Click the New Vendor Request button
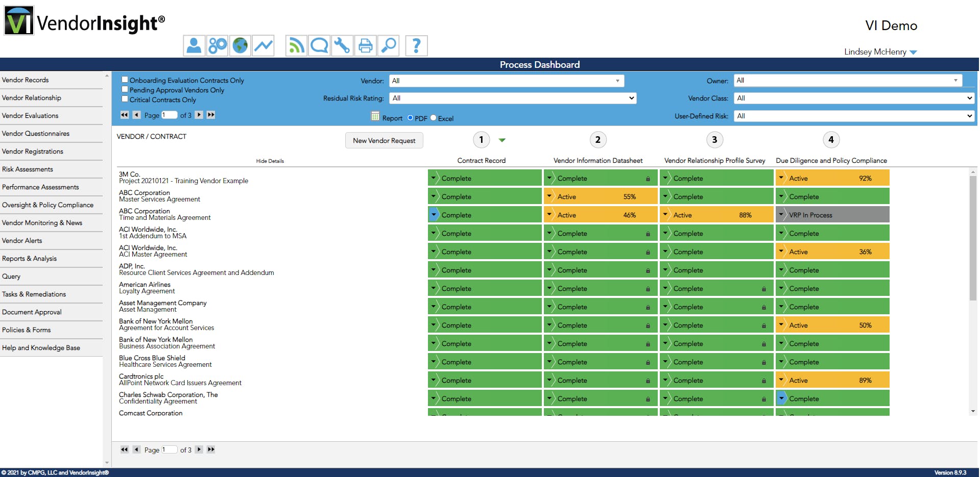Viewport: 980px width, 477px height. tap(384, 141)
